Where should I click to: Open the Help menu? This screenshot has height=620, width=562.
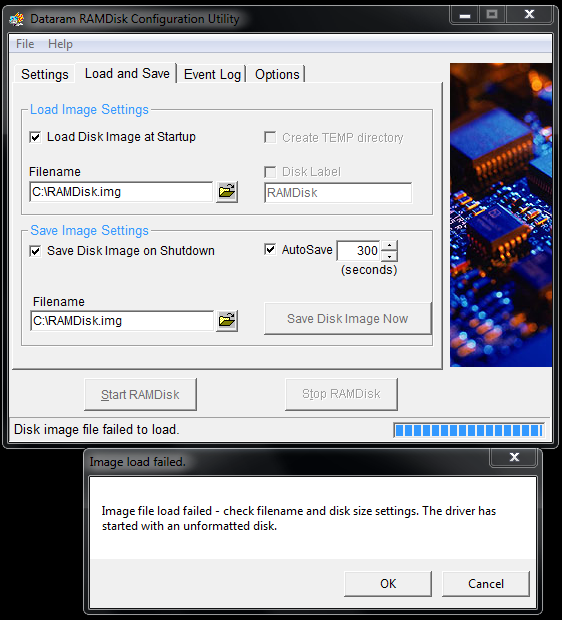coord(60,44)
